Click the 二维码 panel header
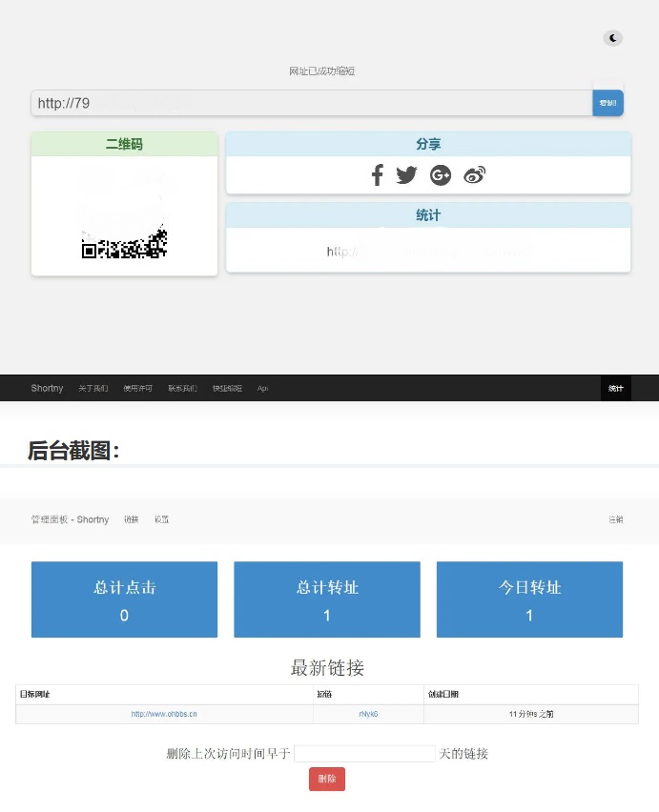659x812 pixels. (124, 144)
